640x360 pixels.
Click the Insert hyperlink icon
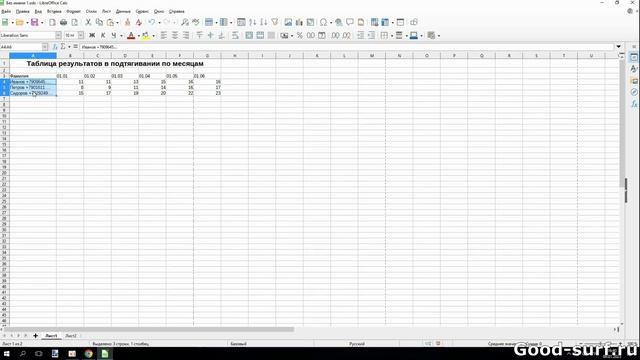pos(338,22)
